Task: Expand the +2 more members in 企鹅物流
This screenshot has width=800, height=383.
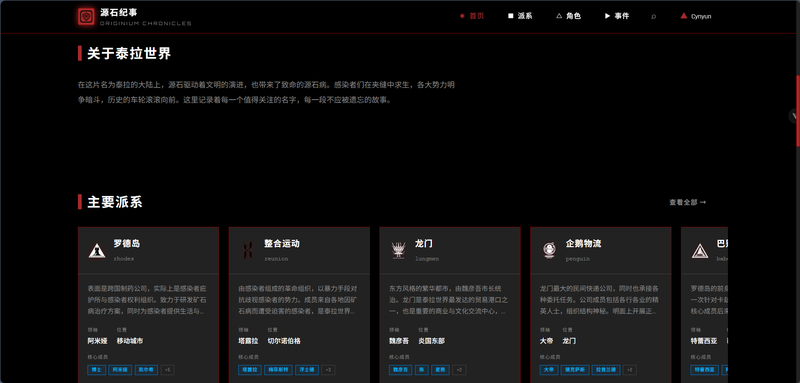Action: click(631, 370)
